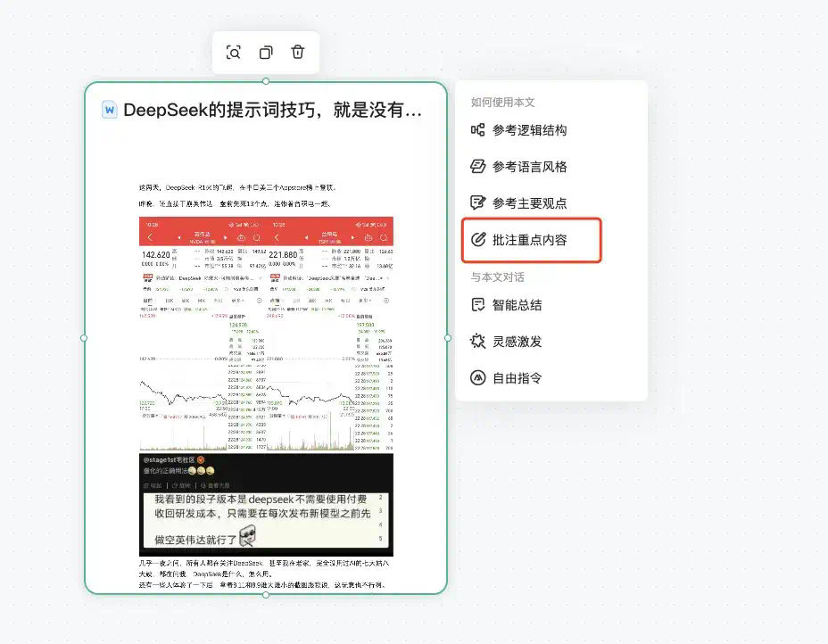This screenshot has width=828, height=644.
Task: Click the trash delete icon
Action: 298,52
